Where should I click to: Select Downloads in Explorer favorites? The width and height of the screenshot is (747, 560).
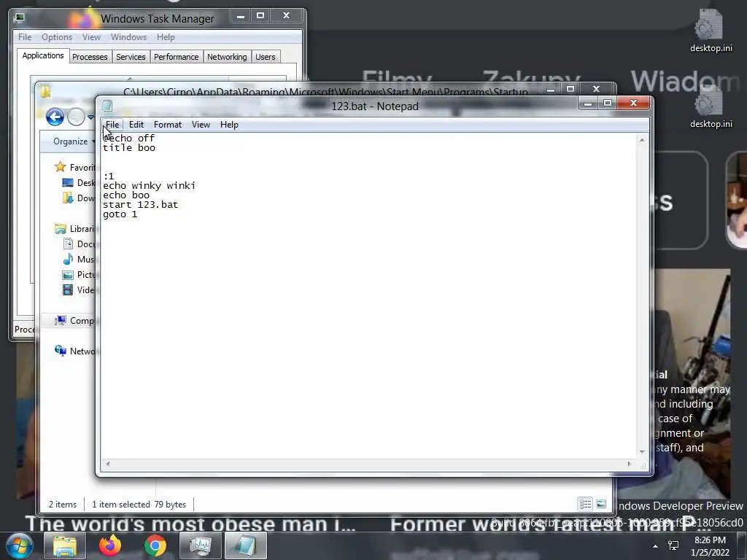click(79, 198)
